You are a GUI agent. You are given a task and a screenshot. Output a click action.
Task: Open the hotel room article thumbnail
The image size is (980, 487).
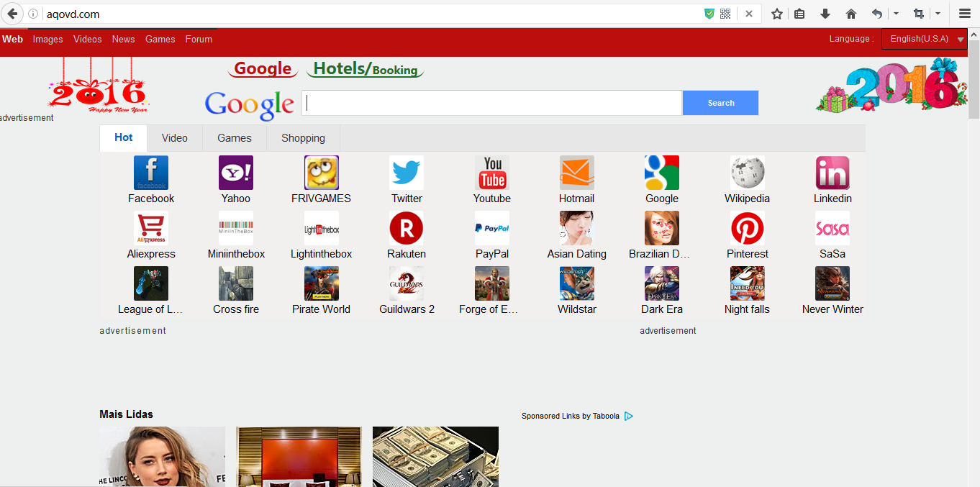(299, 457)
